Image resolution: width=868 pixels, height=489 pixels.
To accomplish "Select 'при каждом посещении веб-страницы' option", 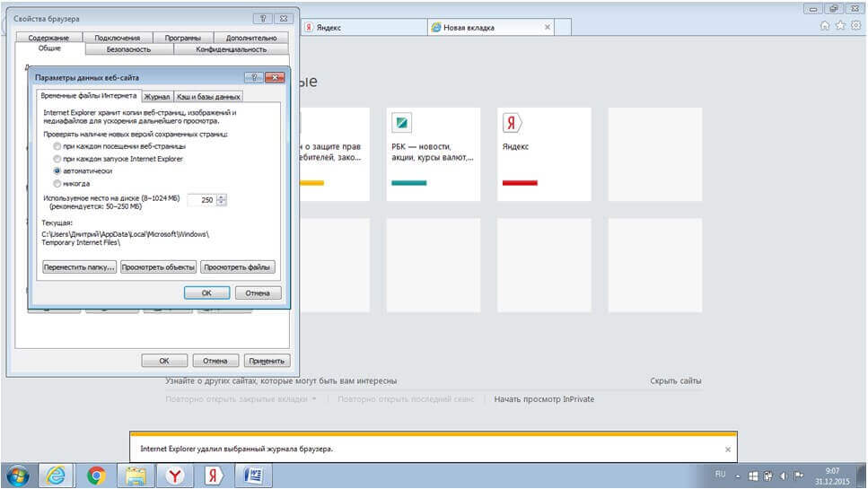I will (x=57, y=145).
